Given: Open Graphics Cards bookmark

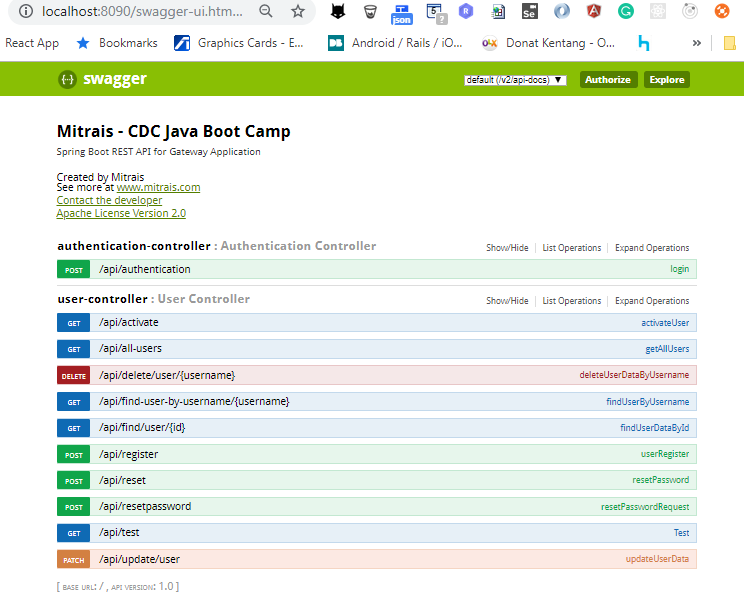Looking at the screenshot, I should [239, 43].
